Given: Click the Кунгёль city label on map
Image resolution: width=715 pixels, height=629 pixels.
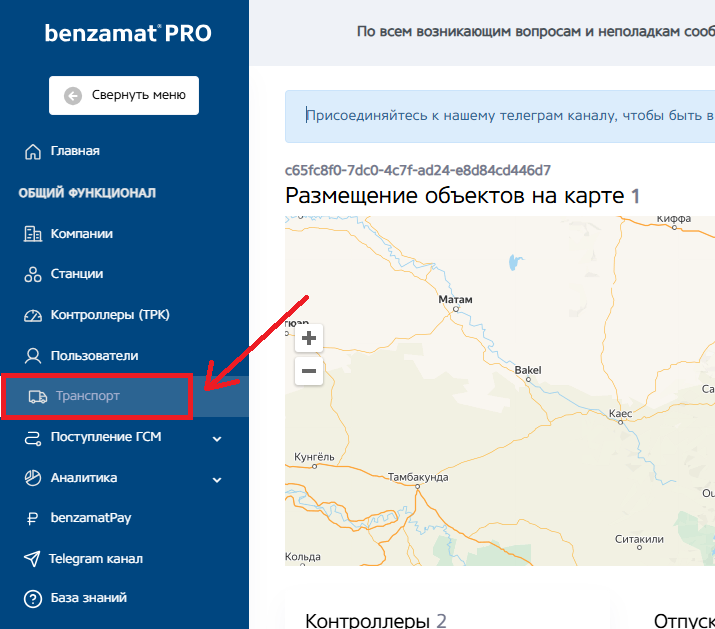Looking at the screenshot, I should pyautogui.click(x=314, y=457).
